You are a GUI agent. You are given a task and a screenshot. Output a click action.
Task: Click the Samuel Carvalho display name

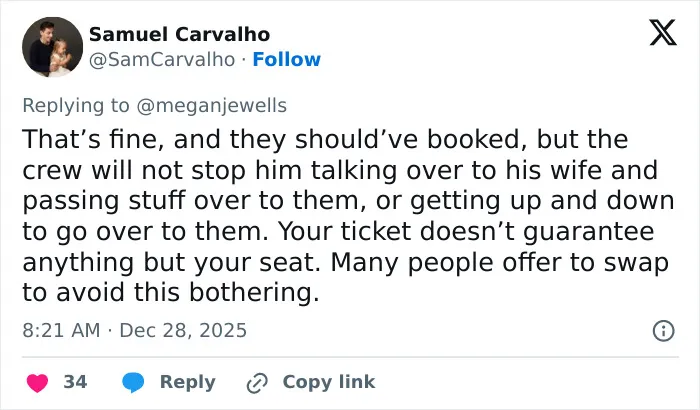[179, 34]
